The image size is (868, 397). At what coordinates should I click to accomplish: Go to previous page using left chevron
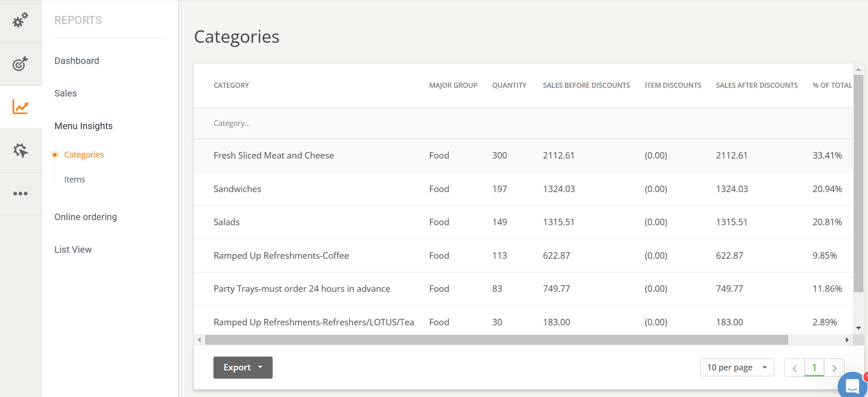coord(795,368)
